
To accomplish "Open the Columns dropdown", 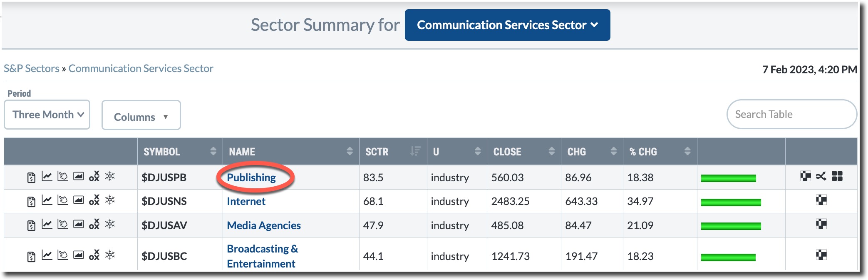I will tap(141, 117).
